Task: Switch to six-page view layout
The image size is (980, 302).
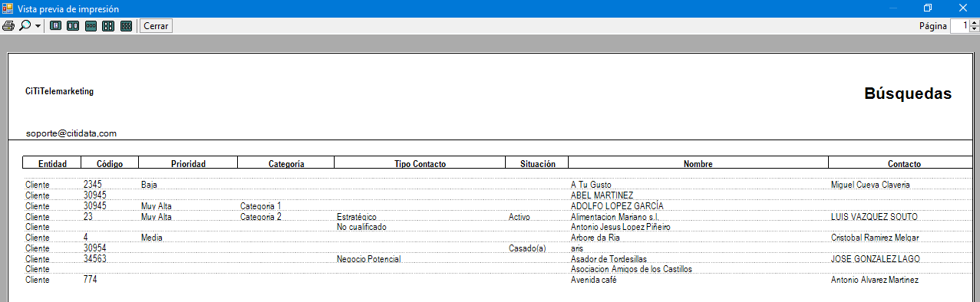Action: (126, 25)
